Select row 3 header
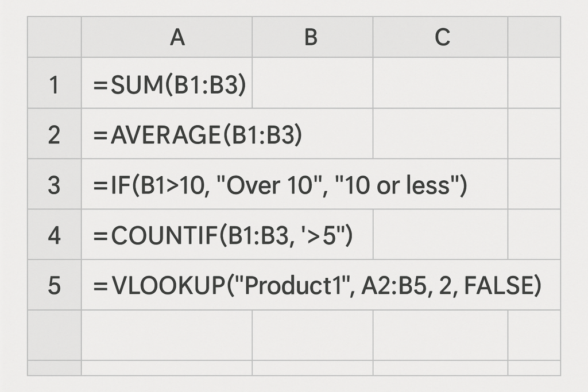The image size is (588, 392). coord(55,184)
